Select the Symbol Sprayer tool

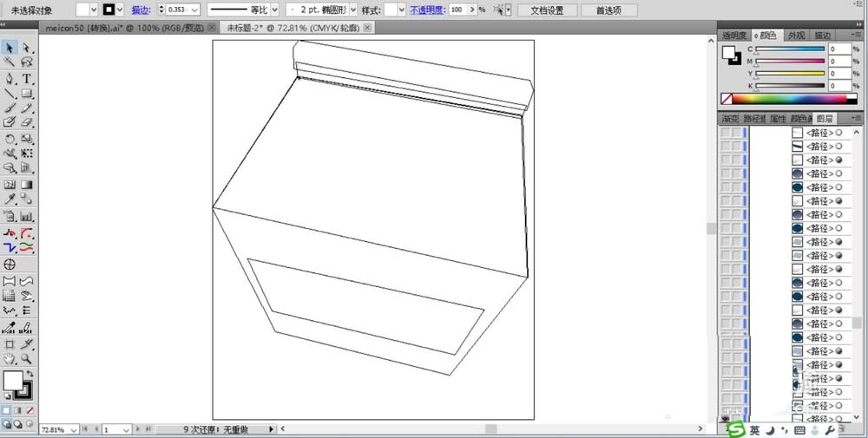click(x=10, y=216)
